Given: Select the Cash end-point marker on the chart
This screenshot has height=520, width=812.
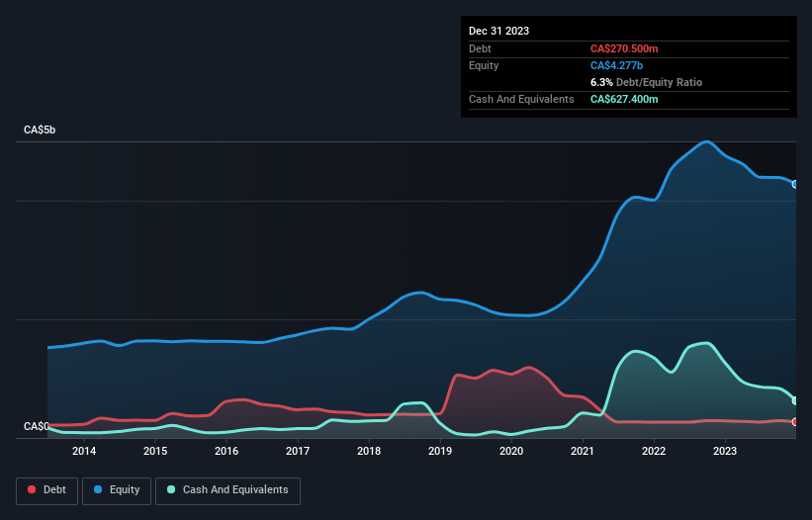Looking at the screenshot, I should click(x=795, y=400).
